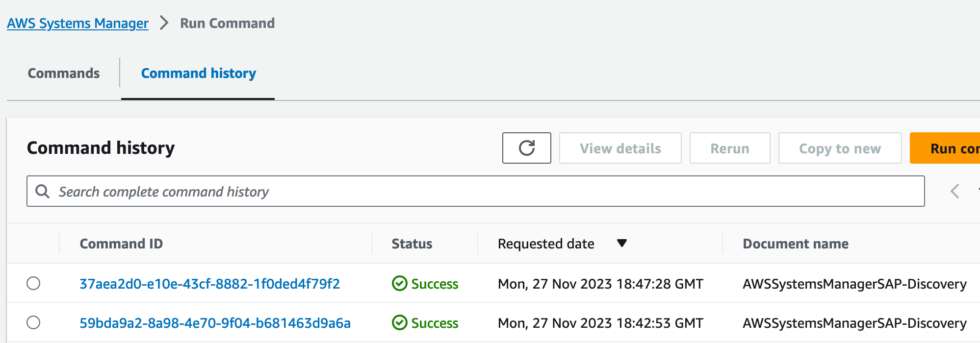Open command 37aea2d0-e10e-43cf-8882-1f0ded4f79f2 link

pos(209,284)
